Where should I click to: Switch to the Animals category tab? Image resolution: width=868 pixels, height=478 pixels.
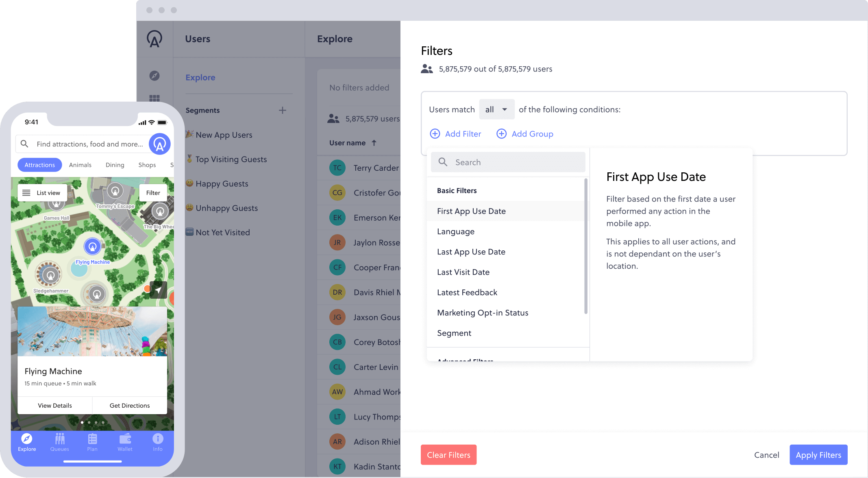(80, 165)
